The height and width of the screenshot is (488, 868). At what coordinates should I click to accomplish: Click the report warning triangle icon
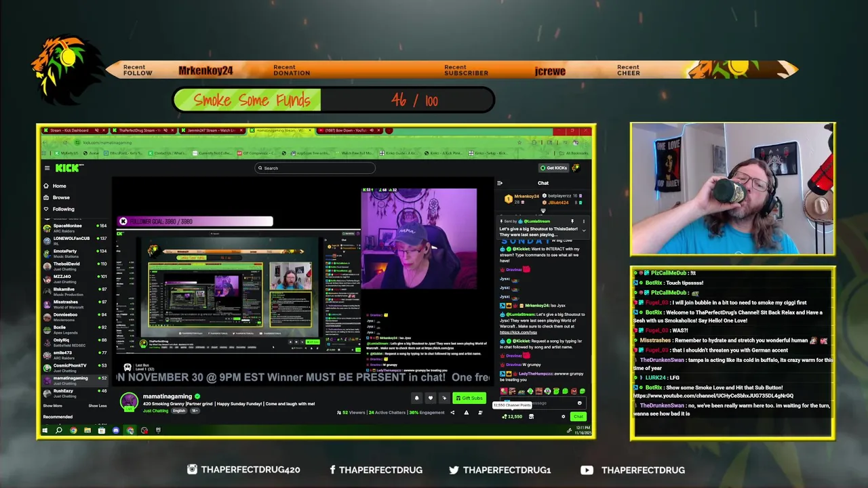(x=466, y=413)
